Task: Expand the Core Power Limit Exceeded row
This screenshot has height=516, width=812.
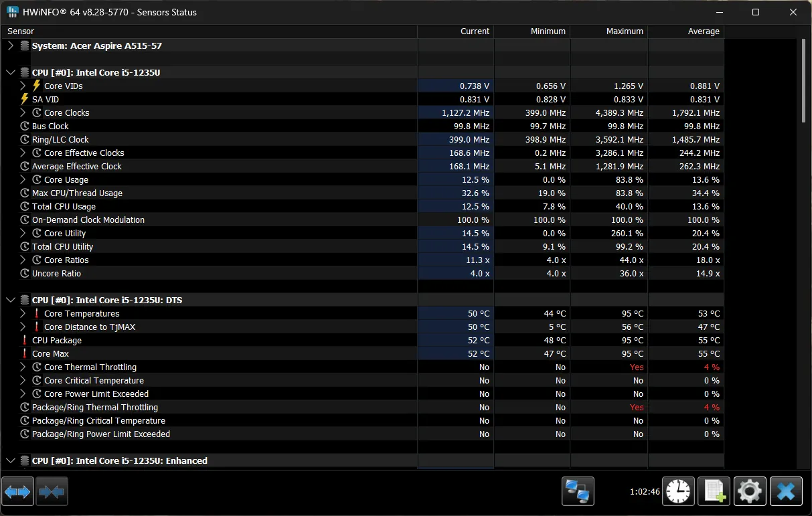Action: click(x=23, y=394)
